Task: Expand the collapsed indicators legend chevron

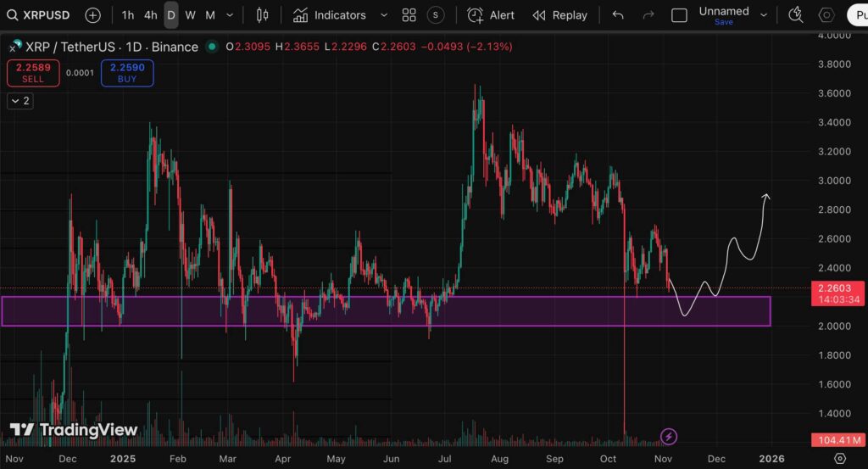Action: tap(19, 101)
